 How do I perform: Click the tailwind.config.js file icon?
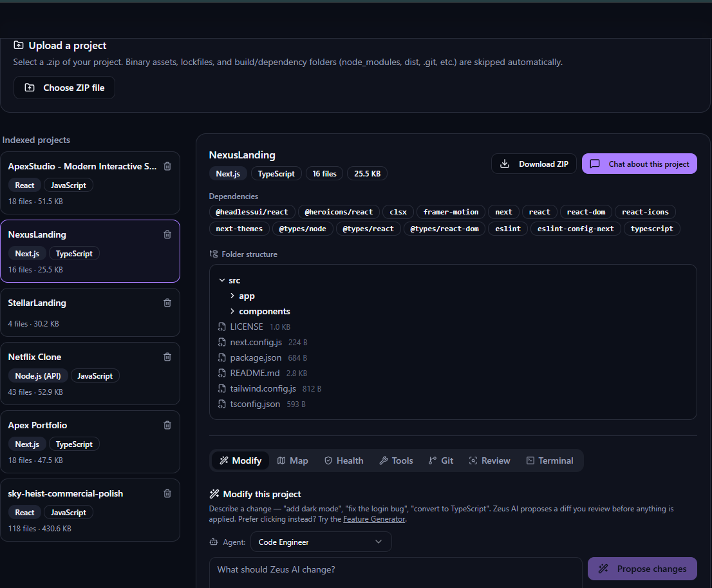click(x=221, y=388)
